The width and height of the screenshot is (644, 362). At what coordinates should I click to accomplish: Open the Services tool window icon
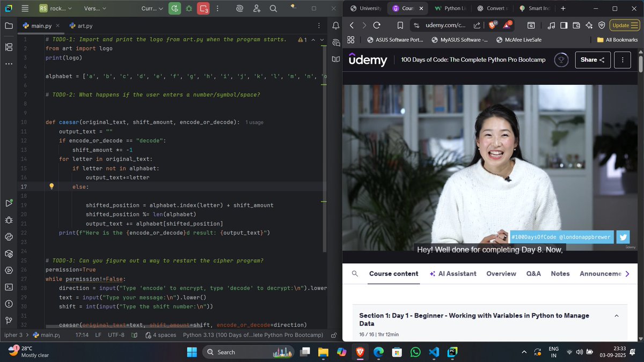9,270
